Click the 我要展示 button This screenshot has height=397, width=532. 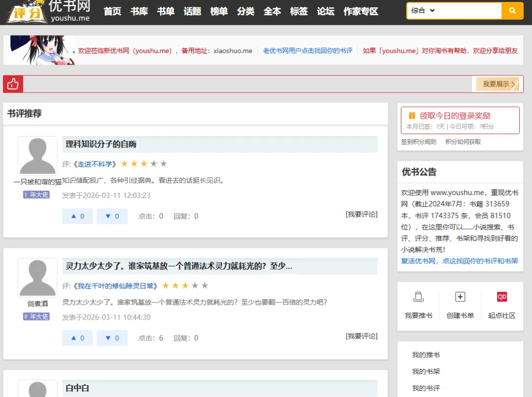(x=498, y=84)
